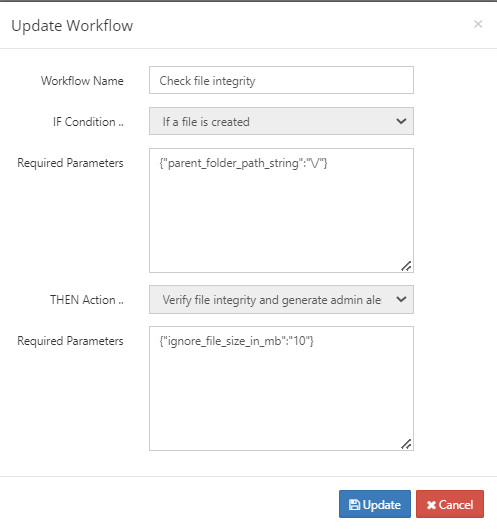
Task: Click the cross icon on the Cancel button
Action: click(x=431, y=505)
